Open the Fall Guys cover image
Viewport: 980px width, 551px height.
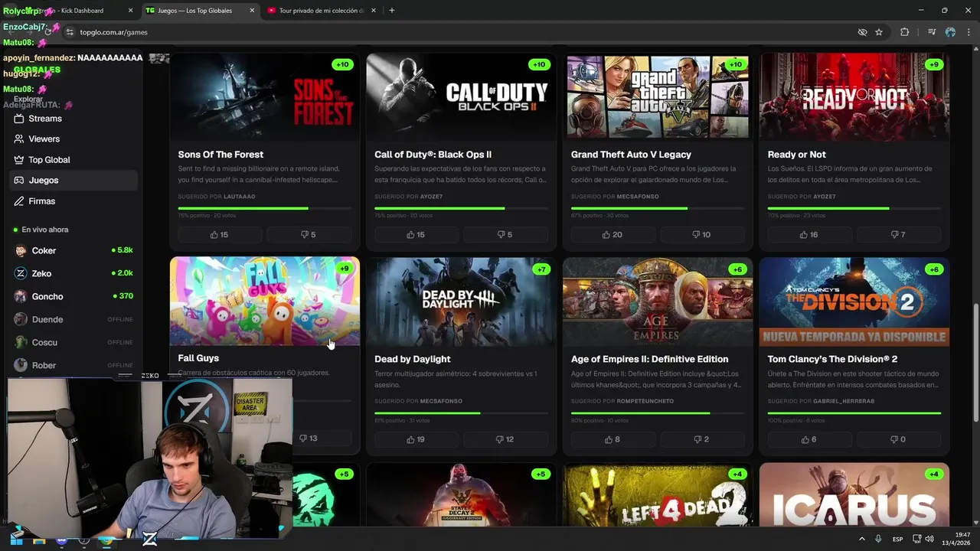pos(265,302)
